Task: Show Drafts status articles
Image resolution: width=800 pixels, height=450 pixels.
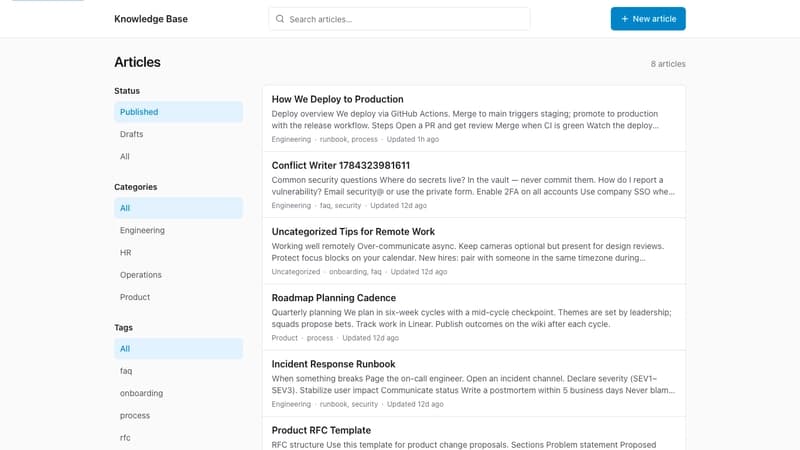Action: tap(179, 134)
